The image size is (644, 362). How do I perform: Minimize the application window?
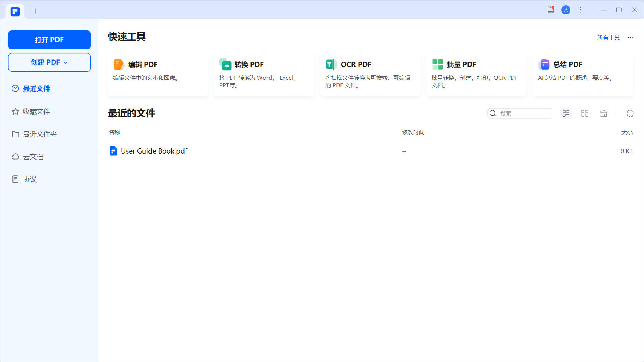click(x=604, y=10)
